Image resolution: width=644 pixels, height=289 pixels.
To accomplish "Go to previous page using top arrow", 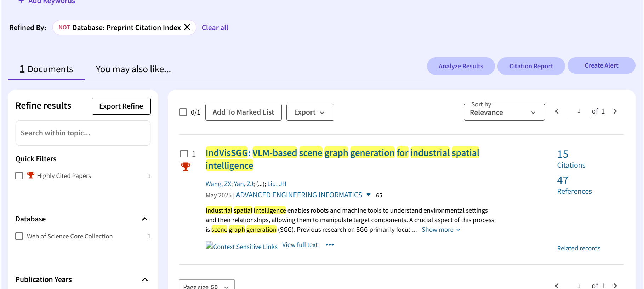I will [x=557, y=111].
